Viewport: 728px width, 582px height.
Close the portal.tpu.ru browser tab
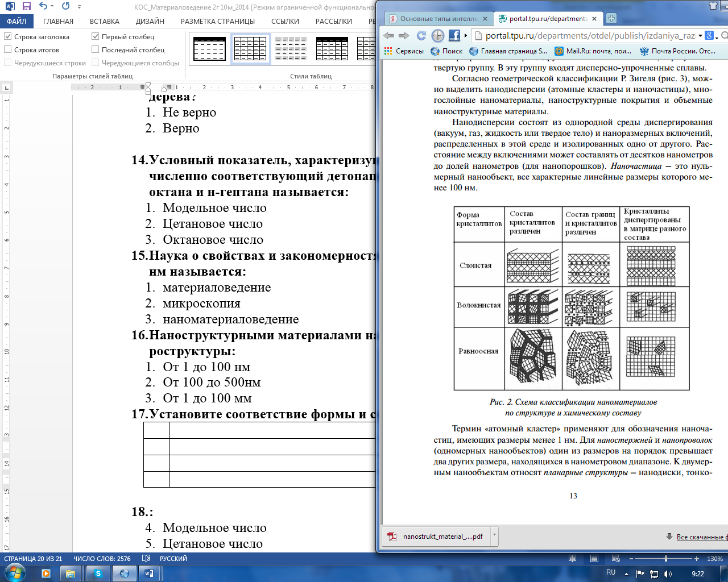pyautogui.click(x=594, y=19)
